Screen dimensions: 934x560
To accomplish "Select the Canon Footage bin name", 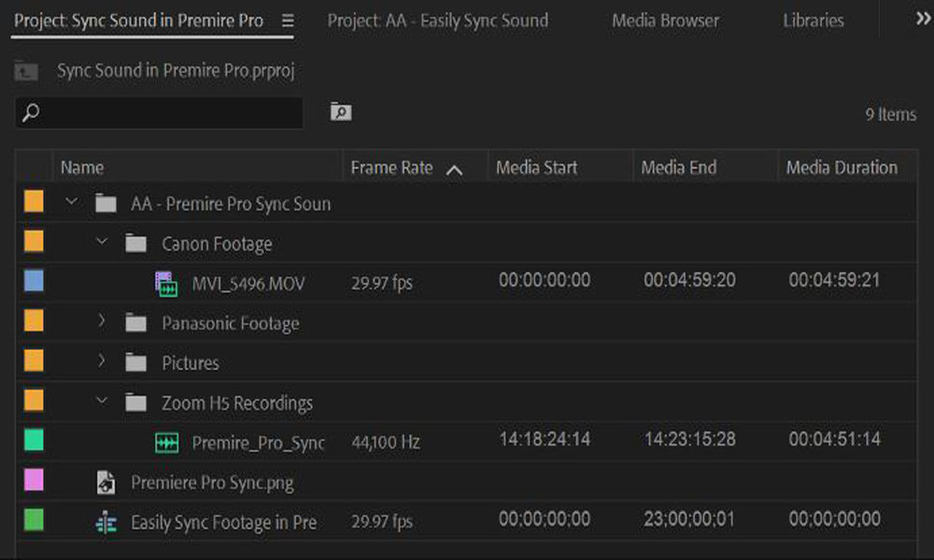I will click(217, 244).
